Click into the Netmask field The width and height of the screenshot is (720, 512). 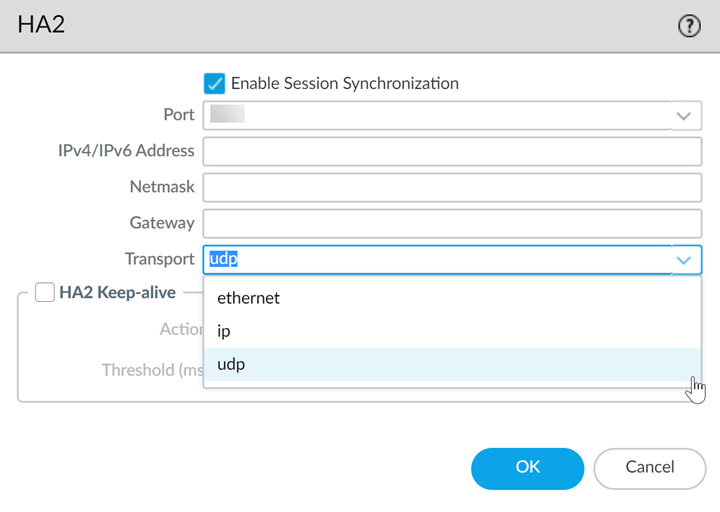pos(452,188)
